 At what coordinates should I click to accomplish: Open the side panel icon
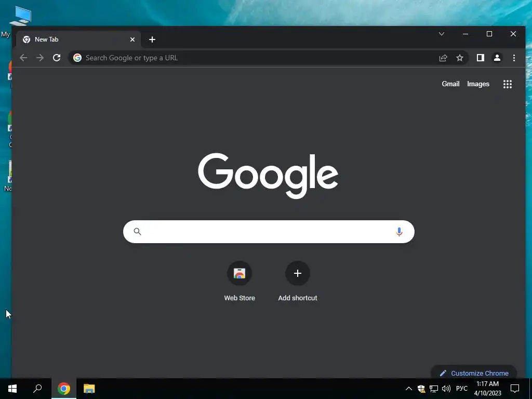(481, 58)
